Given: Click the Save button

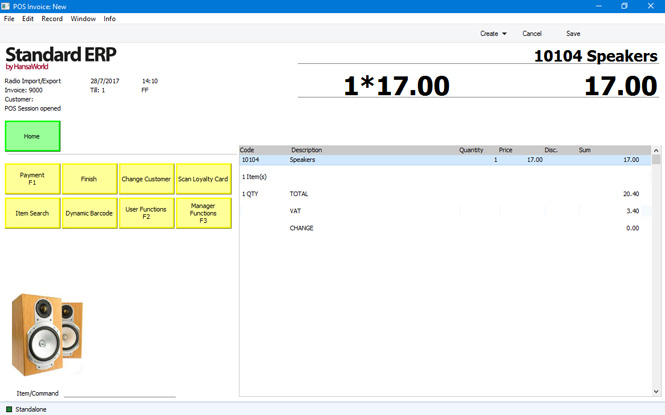Looking at the screenshot, I should 573,33.
